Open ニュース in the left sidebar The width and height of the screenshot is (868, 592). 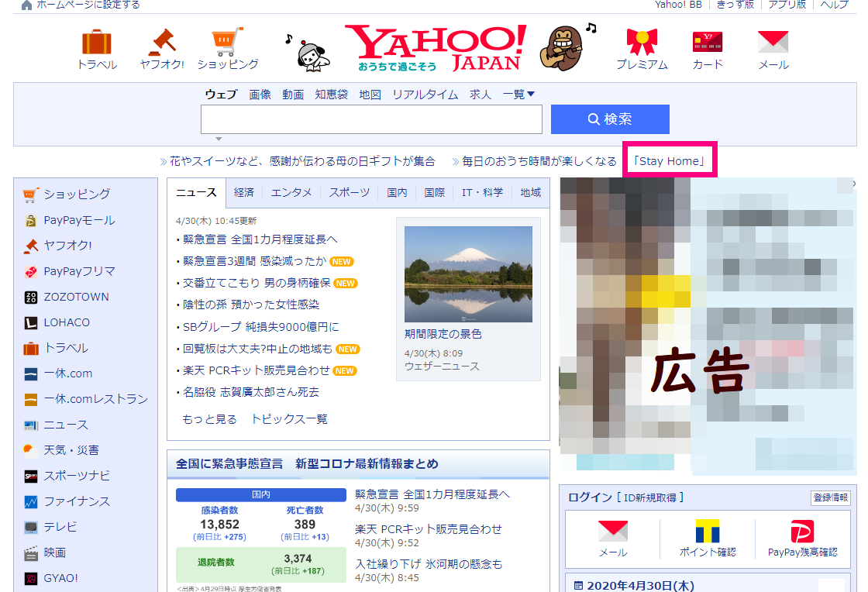(x=66, y=425)
